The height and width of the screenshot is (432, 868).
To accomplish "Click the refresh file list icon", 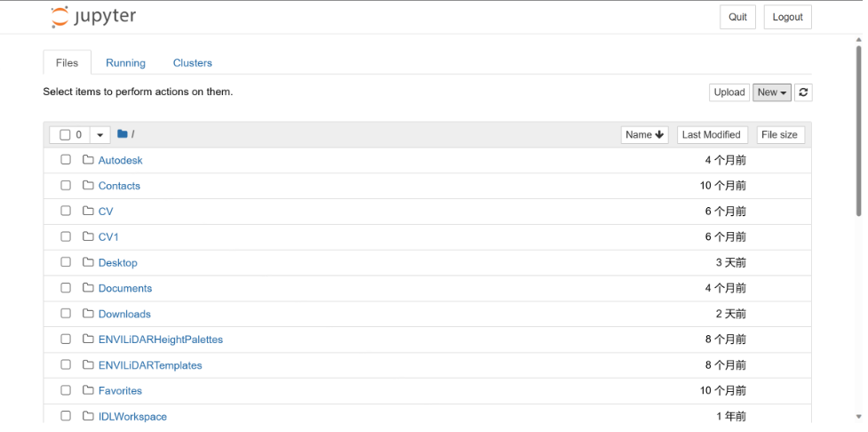I will (x=803, y=92).
